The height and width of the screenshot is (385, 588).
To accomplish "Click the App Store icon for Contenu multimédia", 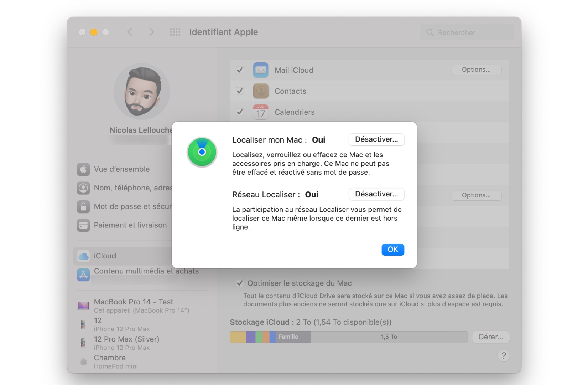I will click(x=83, y=275).
